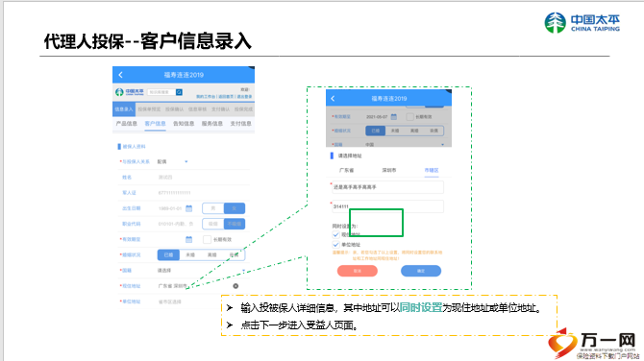Click the knowledge search input box
The image size is (644, 361).
click(161, 92)
